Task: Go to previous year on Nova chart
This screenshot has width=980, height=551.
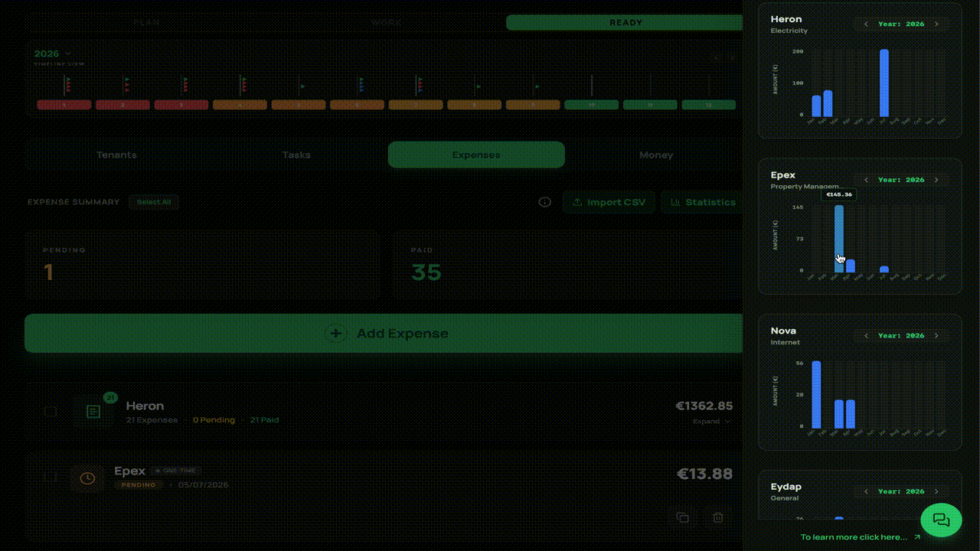Action: point(866,335)
